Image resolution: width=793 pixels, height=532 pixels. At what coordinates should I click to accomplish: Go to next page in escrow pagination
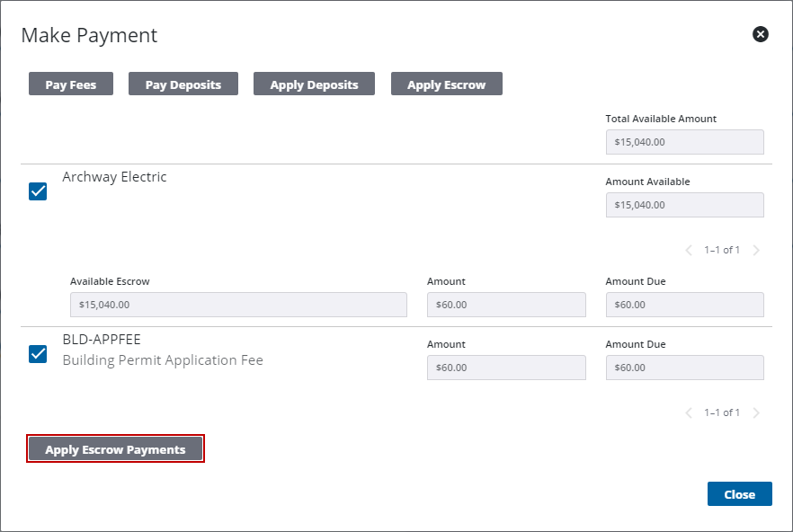756,250
